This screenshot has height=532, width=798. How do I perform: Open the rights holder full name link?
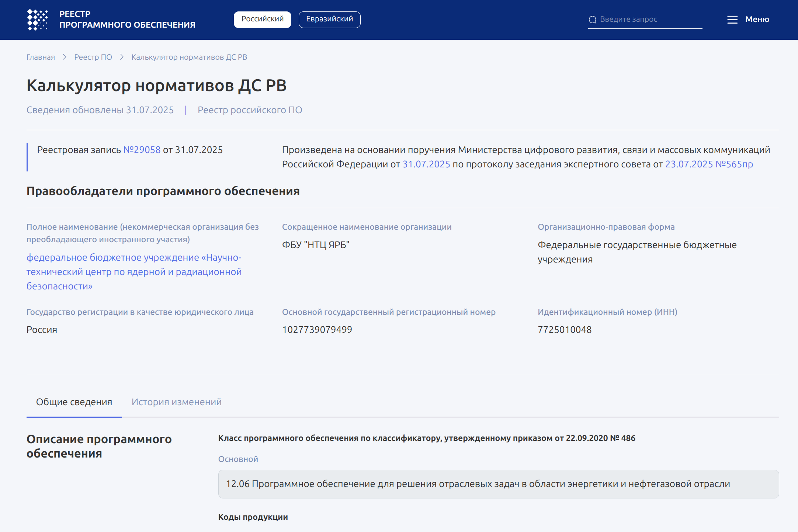(x=133, y=272)
